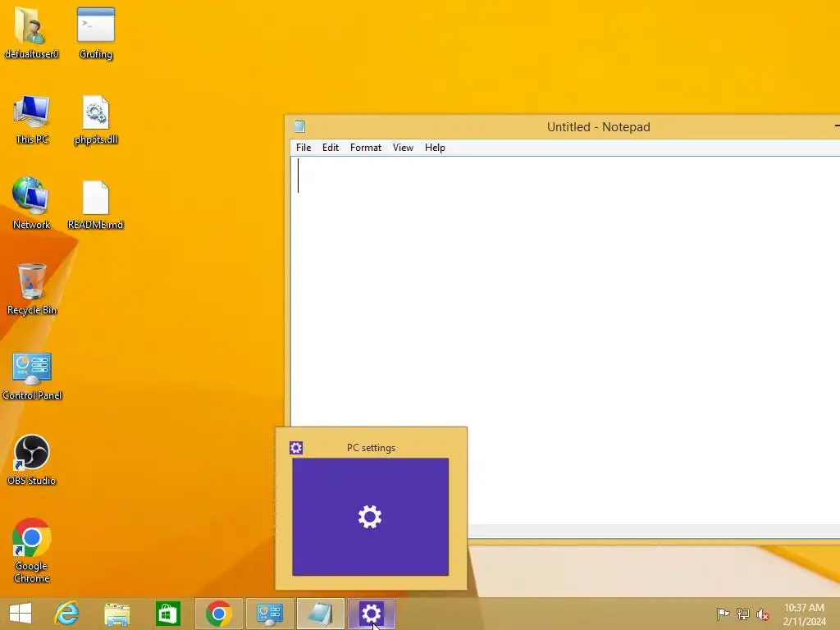Select the Network desktop icon
The image size is (840, 630).
(x=32, y=203)
